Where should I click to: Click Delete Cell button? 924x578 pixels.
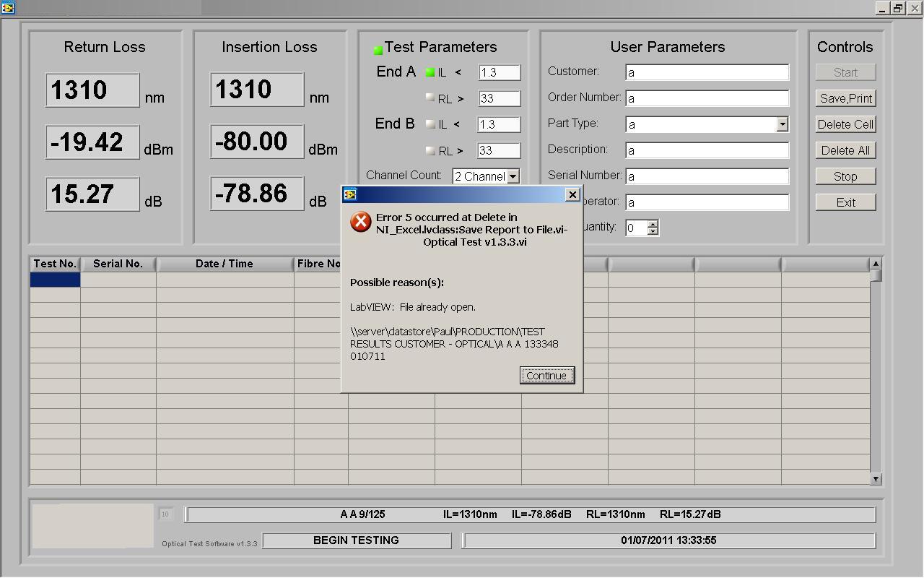(x=845, y=124)
